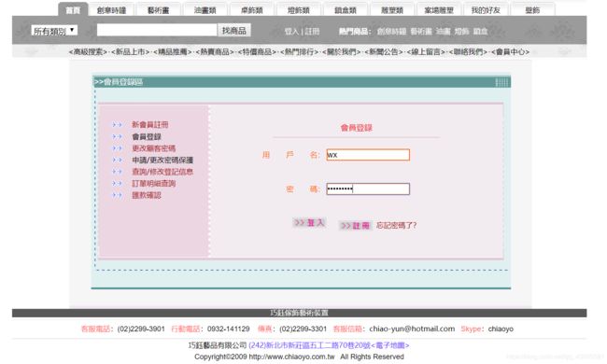Open the 聯絡我們 link

tap(468, 52)
